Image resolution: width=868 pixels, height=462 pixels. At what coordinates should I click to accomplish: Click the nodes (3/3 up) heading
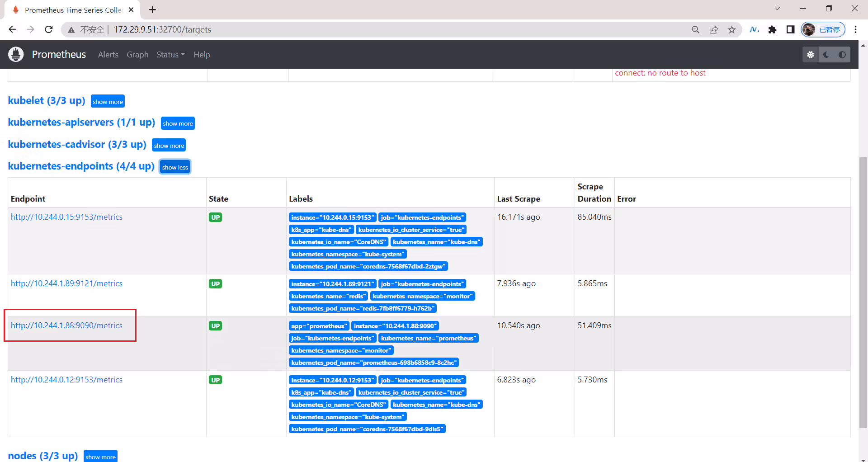pos(43,456)
